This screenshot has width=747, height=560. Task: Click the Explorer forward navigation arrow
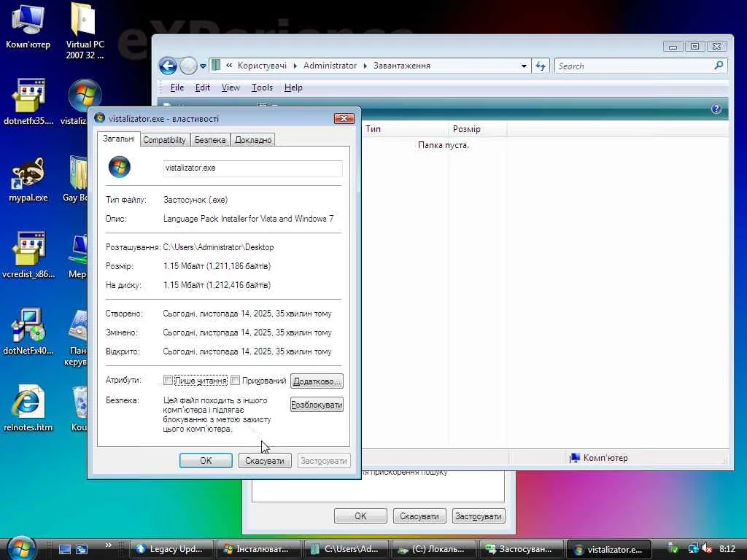click(x=188, y=66)
